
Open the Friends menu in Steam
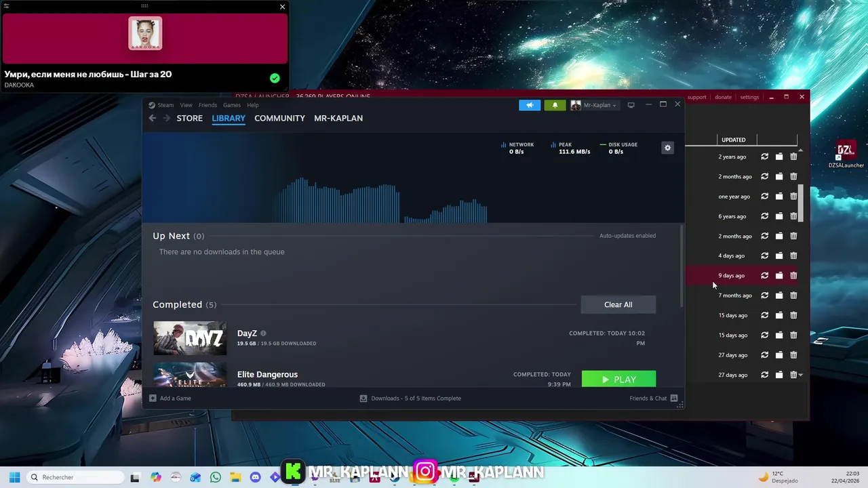coord(208,105)
